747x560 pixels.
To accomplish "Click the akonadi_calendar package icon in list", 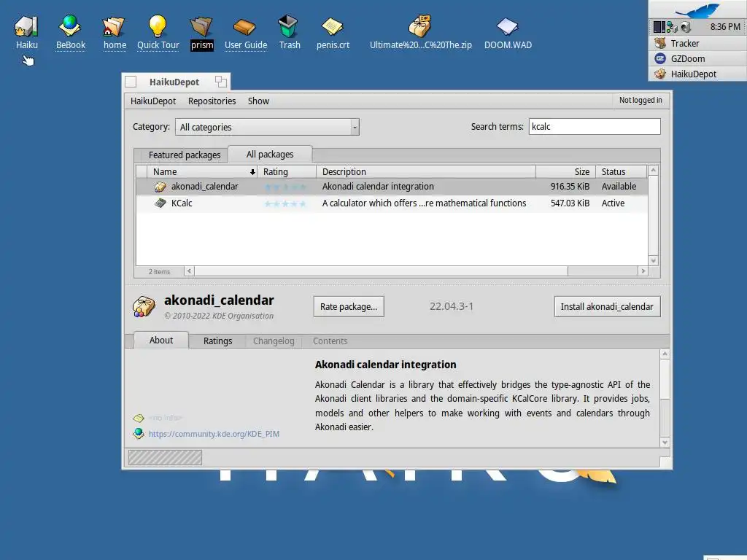I will [x=160, y=187].
